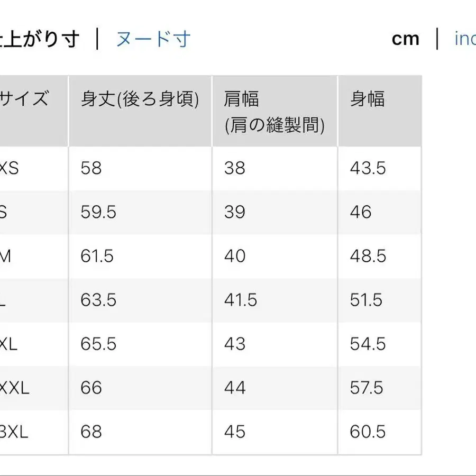Select cm as the measurement unit

pos(405,38)
